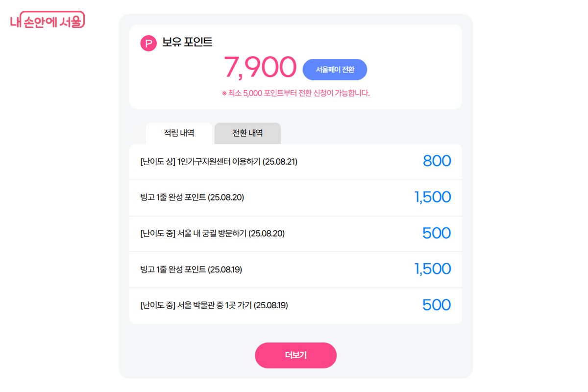The height and width of the screenshot is (392, 588).
Task: Click the 보유 포인트 heading
Action: [185, 42]
